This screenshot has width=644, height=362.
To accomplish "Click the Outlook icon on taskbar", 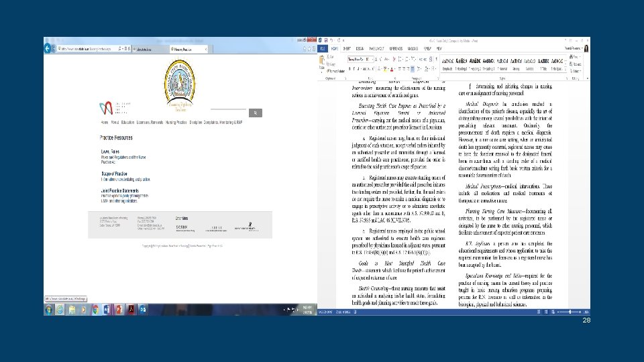I will click(143, 310).
